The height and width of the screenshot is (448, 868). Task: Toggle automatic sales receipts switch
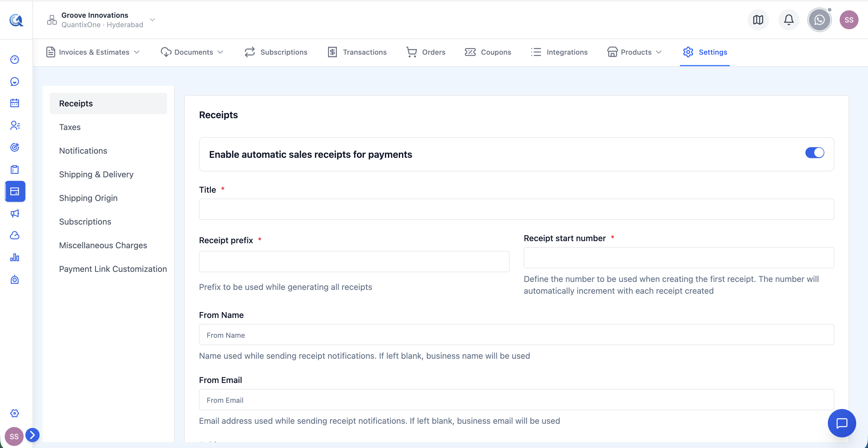815,152
